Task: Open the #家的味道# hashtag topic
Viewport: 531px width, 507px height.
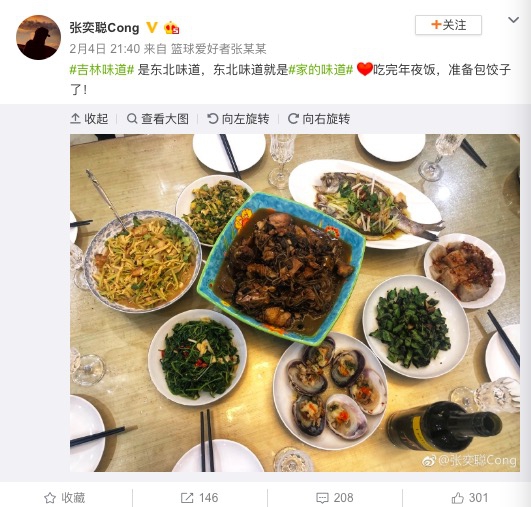Action: [321, 70]
